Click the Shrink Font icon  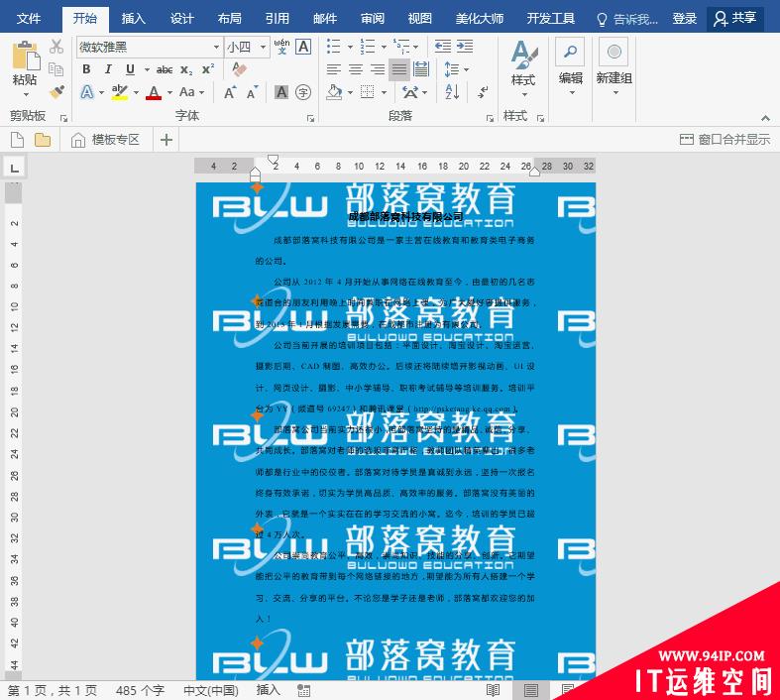click(x=252, y=92)
